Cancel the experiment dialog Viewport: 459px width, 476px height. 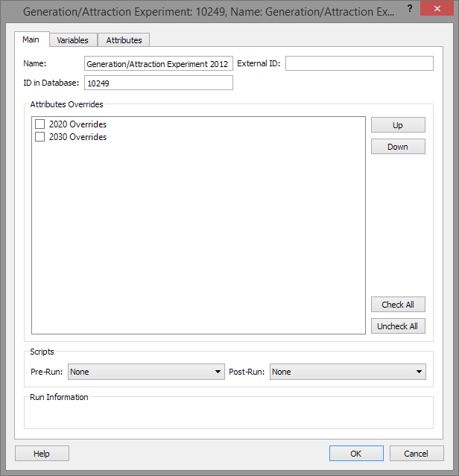[x=416, y=454]
